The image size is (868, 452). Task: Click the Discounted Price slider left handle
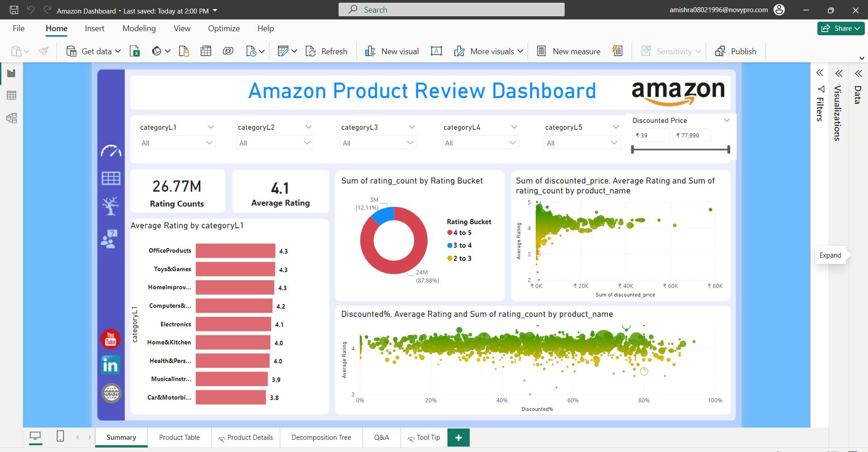632,149
